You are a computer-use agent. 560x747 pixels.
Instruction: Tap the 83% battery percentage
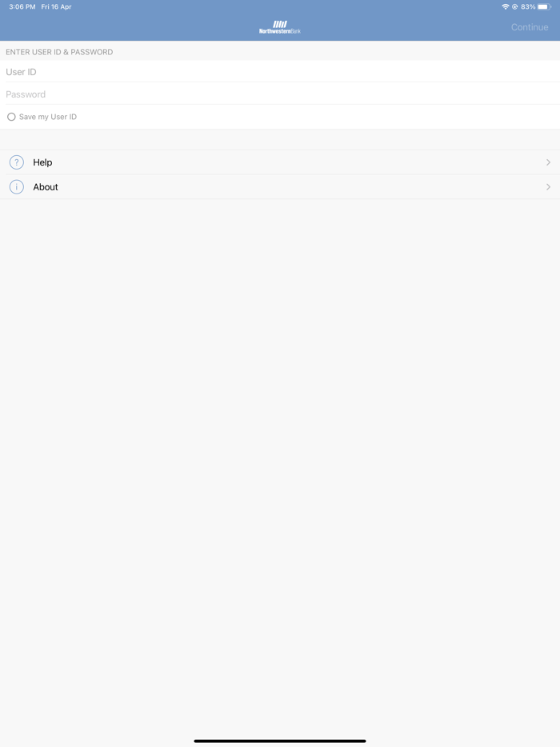(x=528, y=6)
